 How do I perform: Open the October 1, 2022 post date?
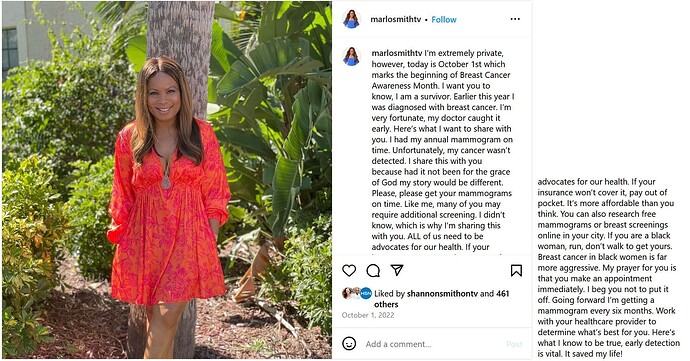tap(368, 315)
